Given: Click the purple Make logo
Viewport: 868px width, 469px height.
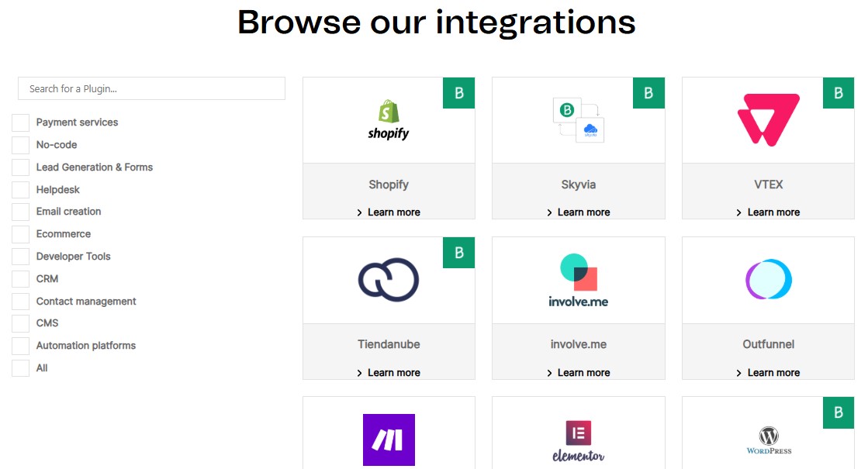Looking at the screenshot, I should 389,440.
